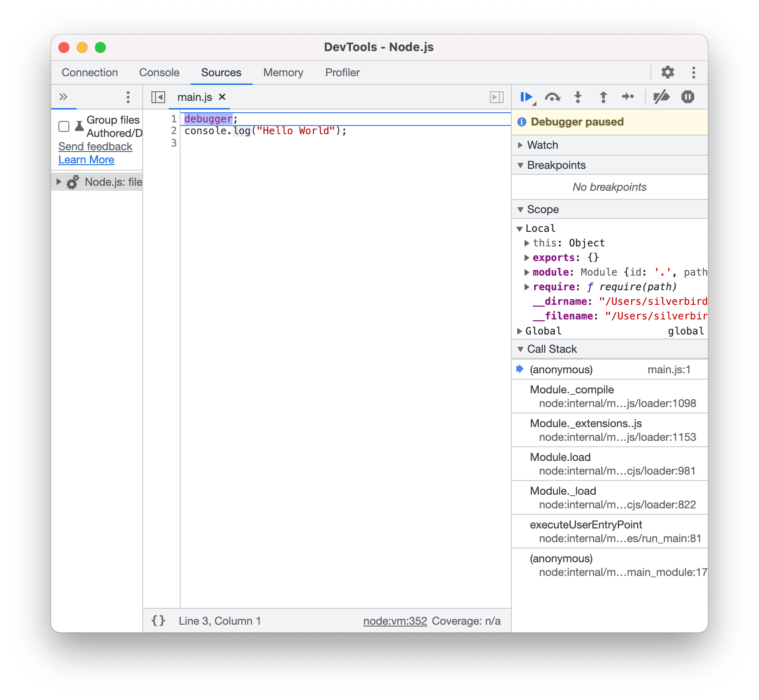The image size is (759, 700).
Task: Close the main.js editor tab
Action: (222, 97)
